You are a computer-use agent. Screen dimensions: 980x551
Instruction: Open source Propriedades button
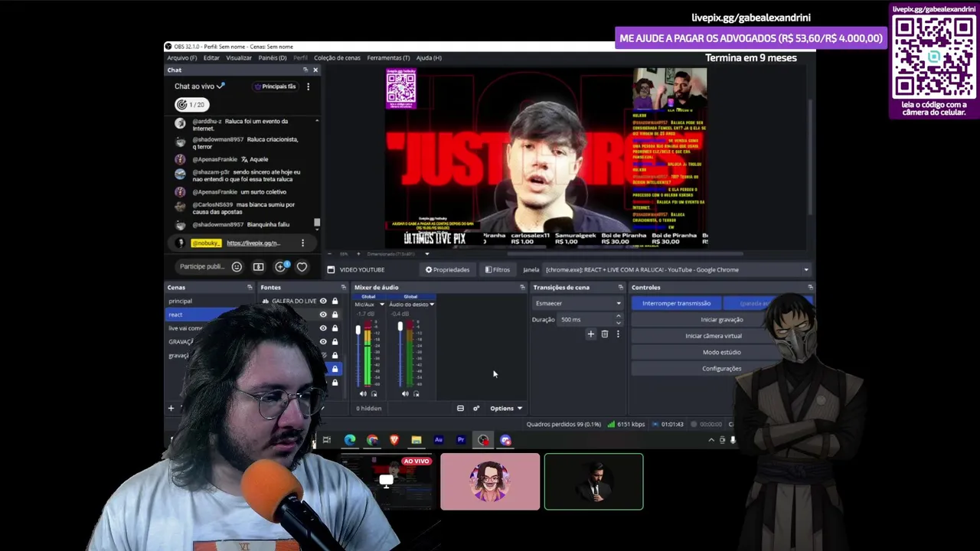point(447,269)
